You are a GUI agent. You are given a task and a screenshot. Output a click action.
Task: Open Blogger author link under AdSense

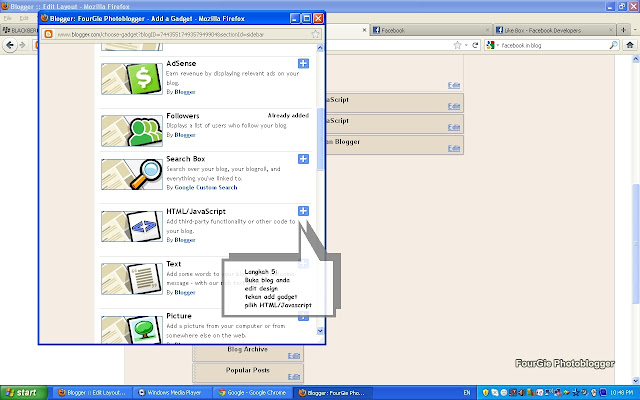[185, 92]
